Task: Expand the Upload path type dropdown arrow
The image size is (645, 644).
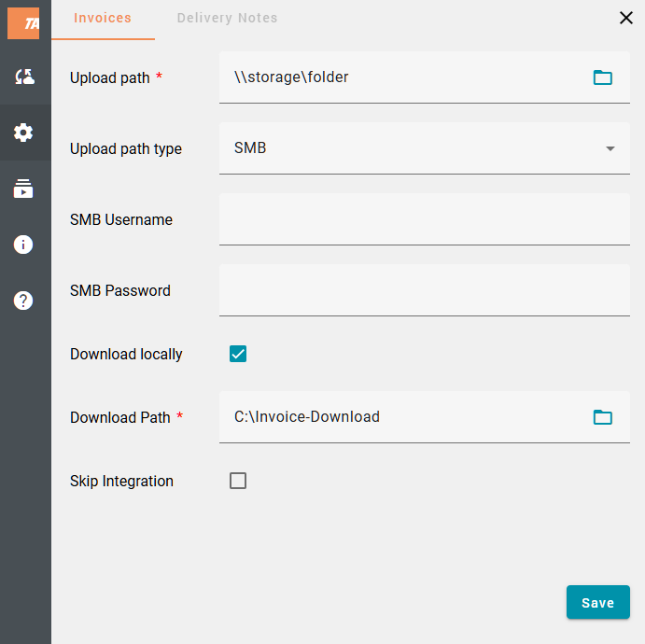Action: tap(610, 148)
